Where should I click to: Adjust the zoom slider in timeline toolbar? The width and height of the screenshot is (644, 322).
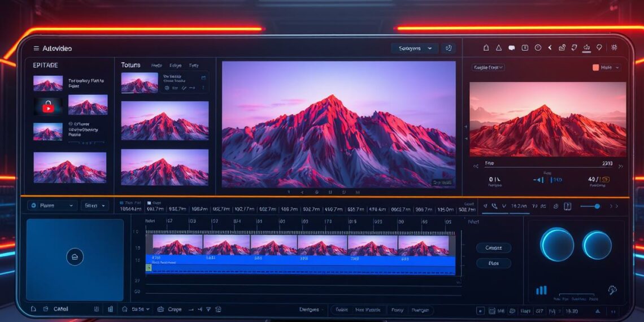click(590, 206)
